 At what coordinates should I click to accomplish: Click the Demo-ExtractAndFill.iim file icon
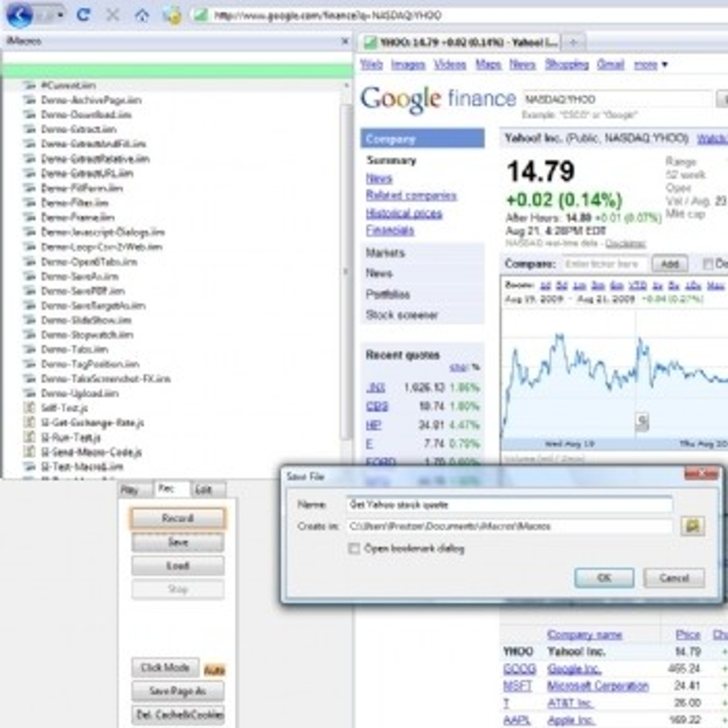pyautogui.click(x=30, y=144)
